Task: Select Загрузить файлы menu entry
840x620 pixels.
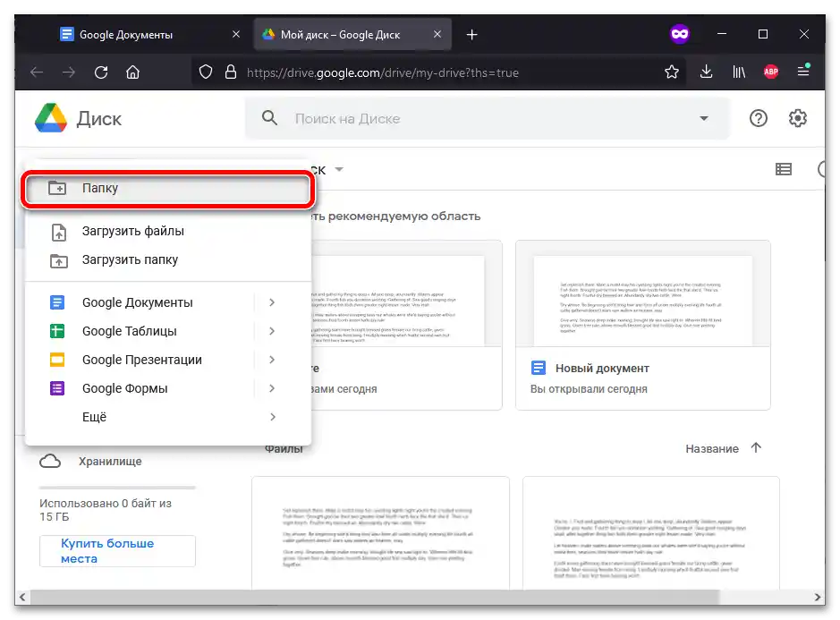Action: click(167, 232)
